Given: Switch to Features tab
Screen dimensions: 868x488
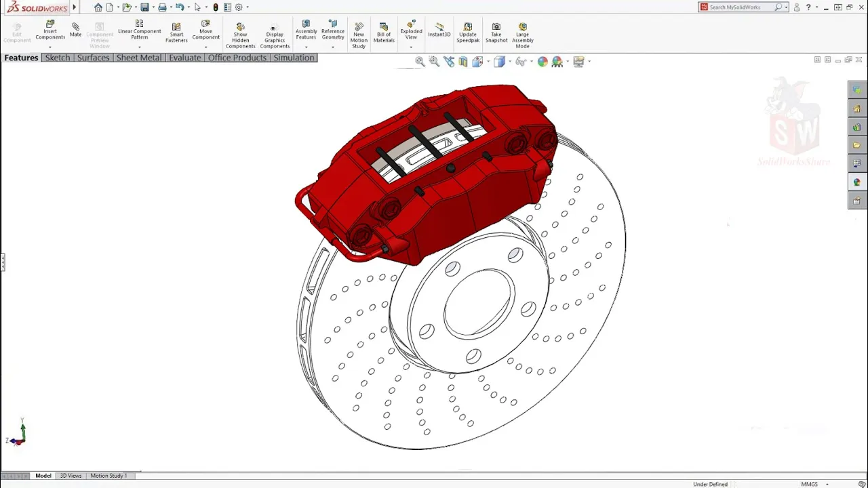Looking at the screenshot, I should [x=21, y=58].
